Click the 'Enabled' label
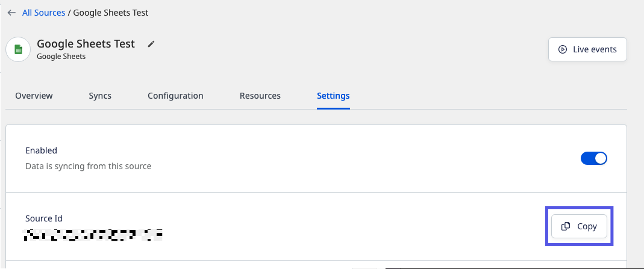 coord(41,150)
